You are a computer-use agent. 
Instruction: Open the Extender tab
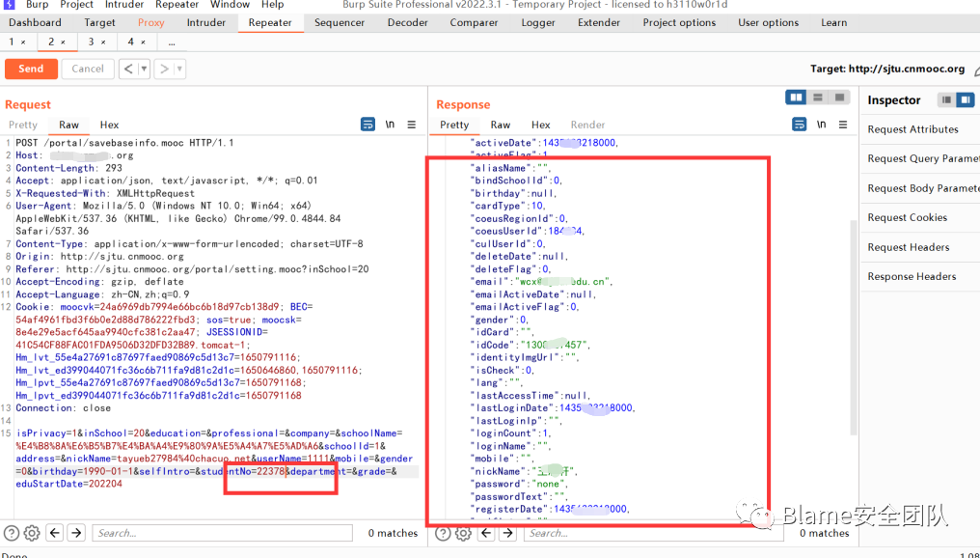point(599,22)
